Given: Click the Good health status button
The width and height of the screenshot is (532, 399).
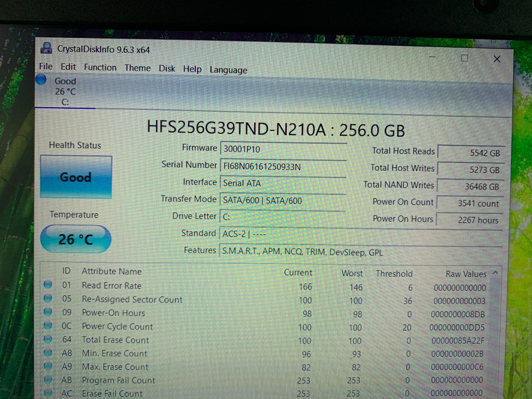Looking at the screenshot, I should pyautogui.click(x=76, y=177).
